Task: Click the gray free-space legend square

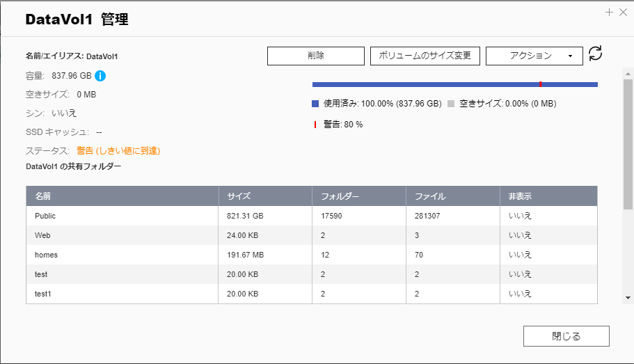Action: [x=451, y=104]
